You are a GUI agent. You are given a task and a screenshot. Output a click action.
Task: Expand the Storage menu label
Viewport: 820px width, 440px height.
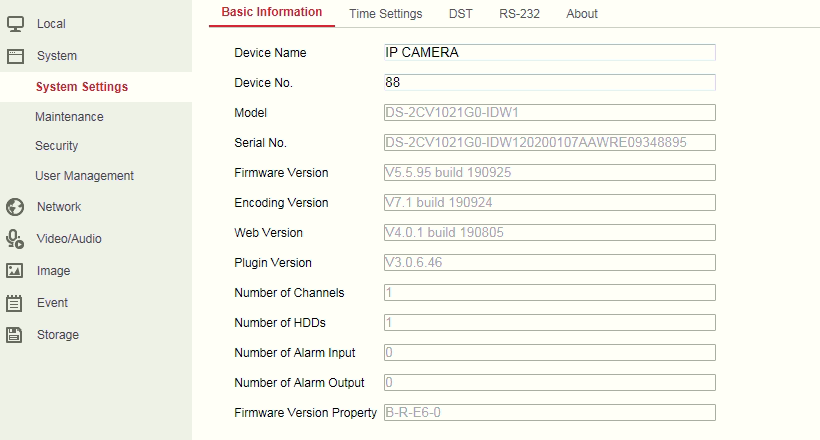57,335
